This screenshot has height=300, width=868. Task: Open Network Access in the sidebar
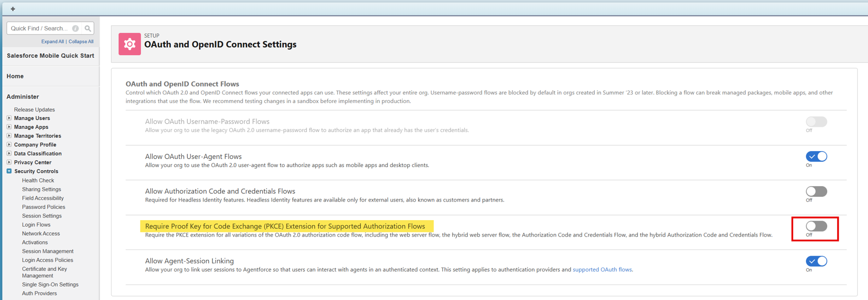[41, 234]
